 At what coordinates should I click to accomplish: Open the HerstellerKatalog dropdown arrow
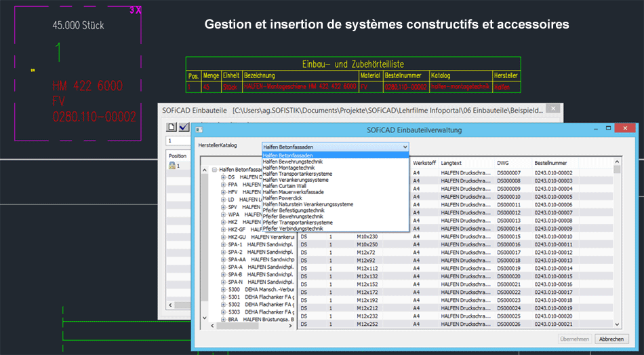[x=405, y=147]
